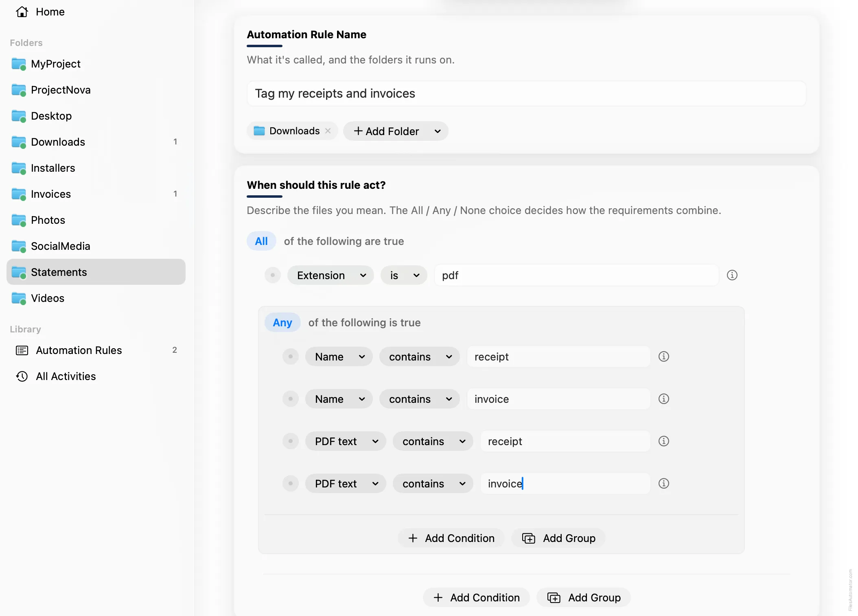858x616 pixels.
Task: Open the SocialMedia folder
Action: pyautogui.click(x=96, y=246)
